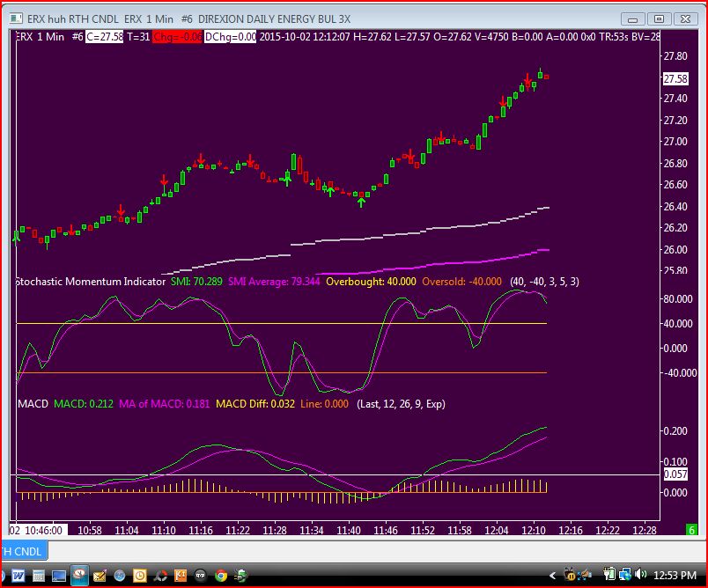This screenshot has width=708, height=588.
Task: Open Microsoft Word from the taskbar
Action: tap(18, 576)
